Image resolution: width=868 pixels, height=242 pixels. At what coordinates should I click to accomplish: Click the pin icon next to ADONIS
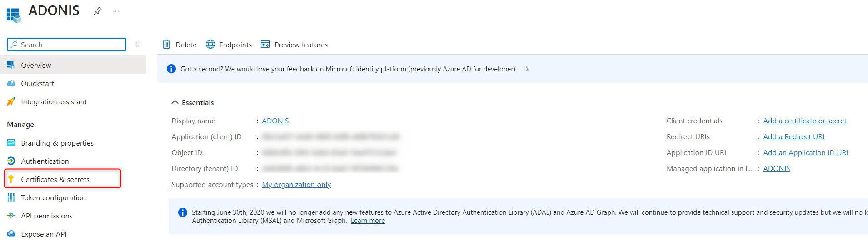(97, 11)
